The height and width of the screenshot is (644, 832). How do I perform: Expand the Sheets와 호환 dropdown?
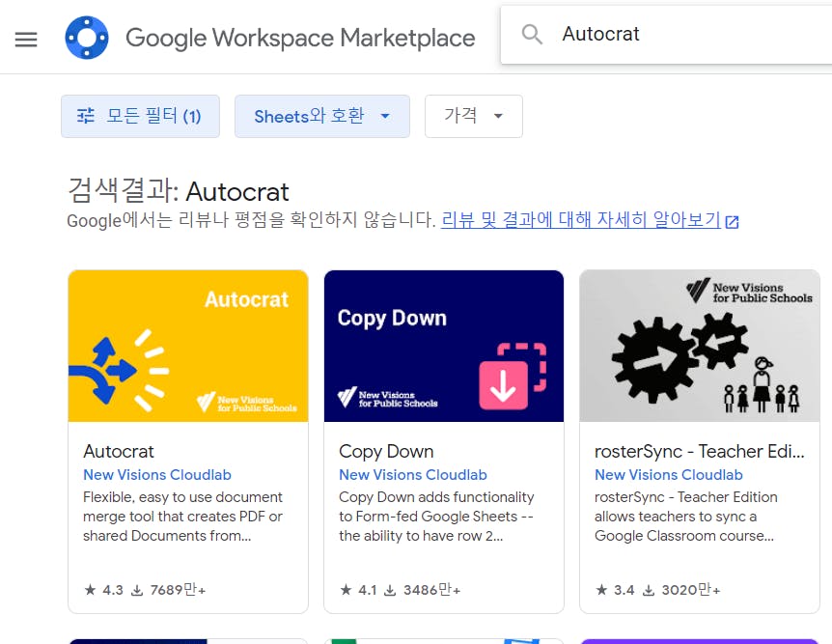coord(322,116)
